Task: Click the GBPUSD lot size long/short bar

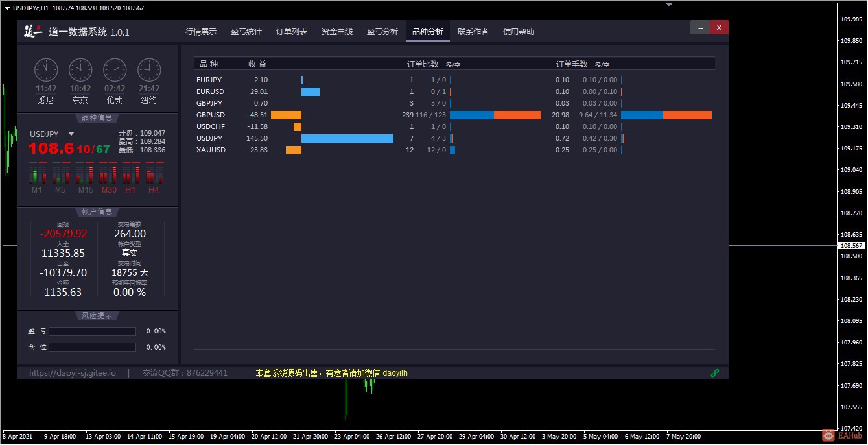Action: [666, 115]
